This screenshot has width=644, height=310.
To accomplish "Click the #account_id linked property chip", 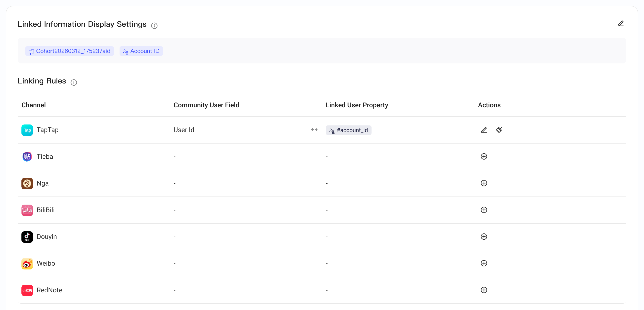I will pyautogui.click(x=348, y=130).
